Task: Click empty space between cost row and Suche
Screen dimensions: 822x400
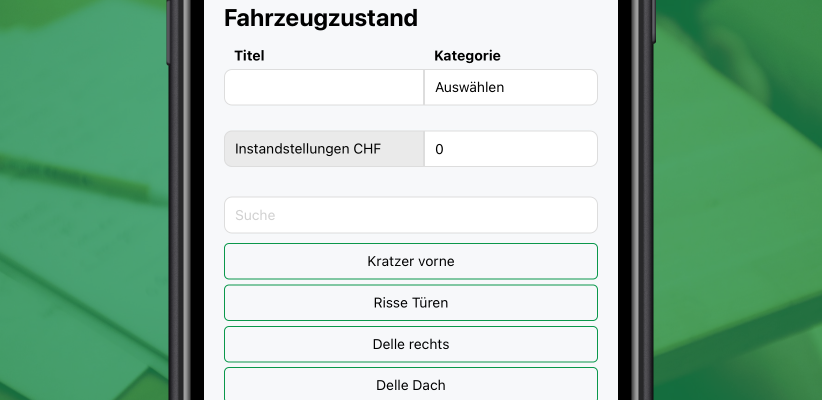Action: coord(410,181)
